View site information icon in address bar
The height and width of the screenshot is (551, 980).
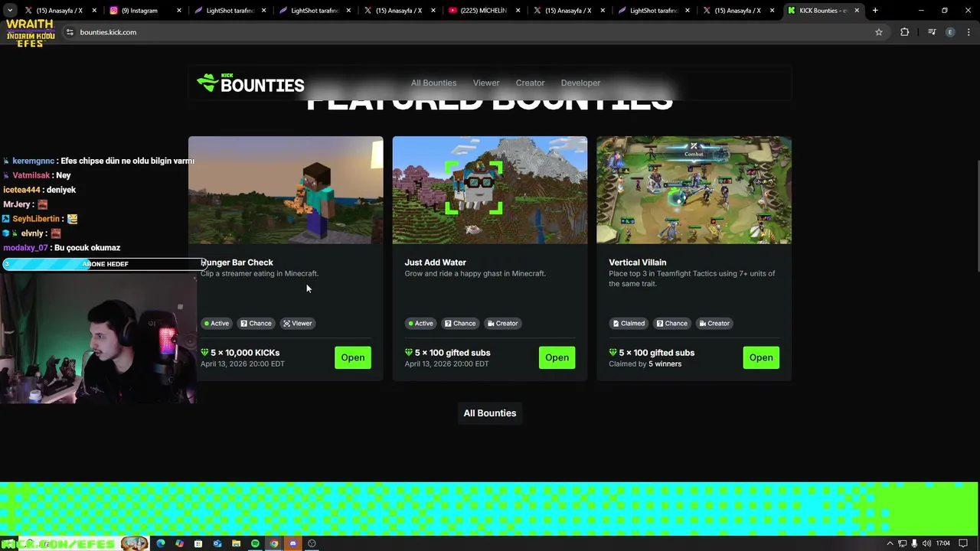coord(70,32)
